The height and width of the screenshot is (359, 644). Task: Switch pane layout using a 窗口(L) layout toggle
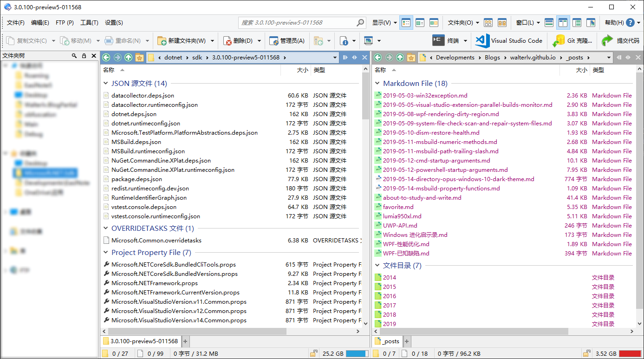pos(563,22)
